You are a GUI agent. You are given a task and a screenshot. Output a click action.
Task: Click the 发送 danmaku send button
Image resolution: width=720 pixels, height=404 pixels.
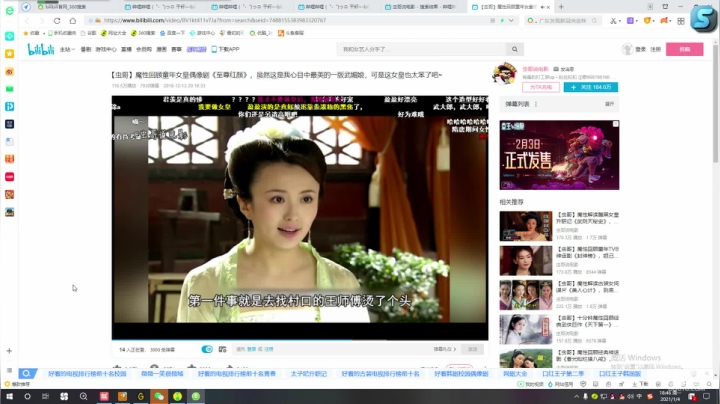(x=472, y=349)
